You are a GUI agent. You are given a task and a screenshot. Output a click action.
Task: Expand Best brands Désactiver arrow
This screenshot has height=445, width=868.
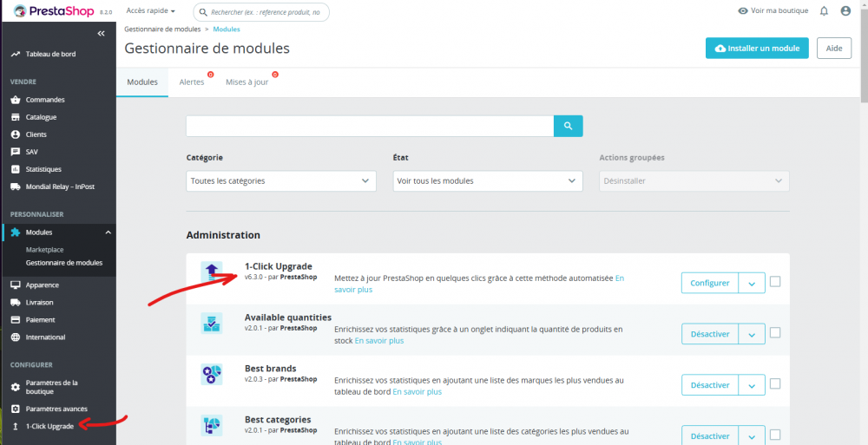[x=752, y=384]
